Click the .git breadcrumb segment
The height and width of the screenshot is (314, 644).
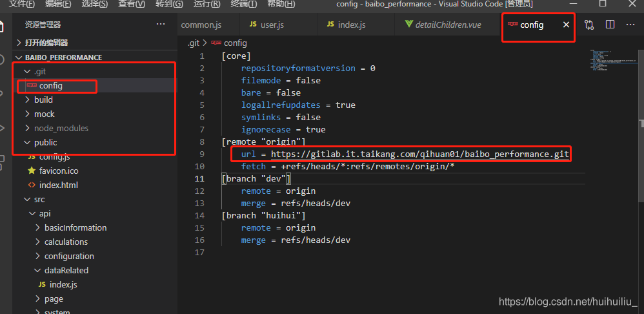(193, 43)
